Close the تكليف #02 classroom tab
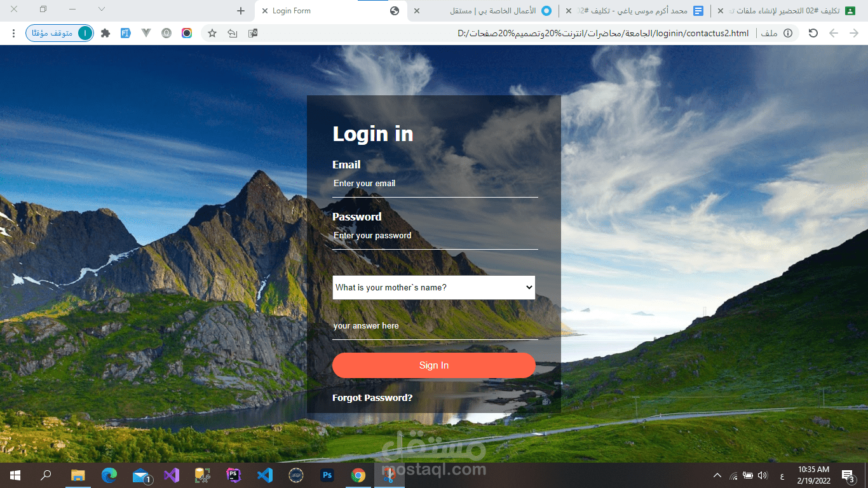This screenshot has height=488, width=868. [721, 11]
